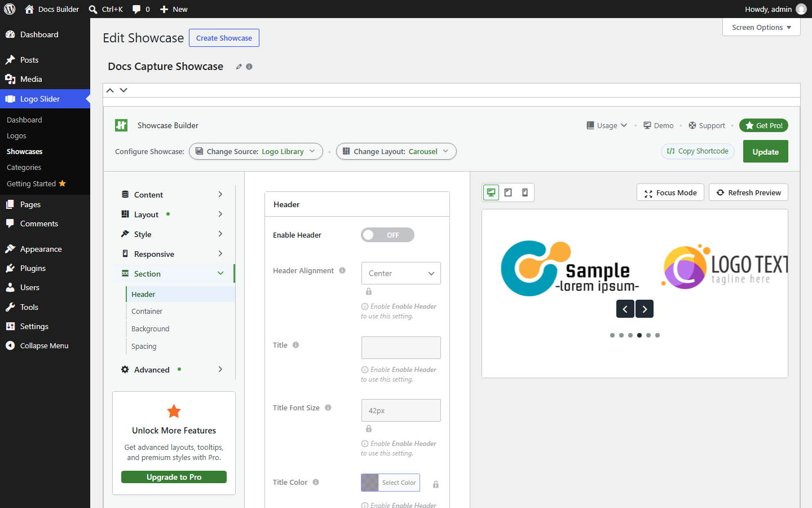Screen dimensions: 812x508
Task: Click the Title text input field
Action: pyautogui.click(x=401, y=348)
